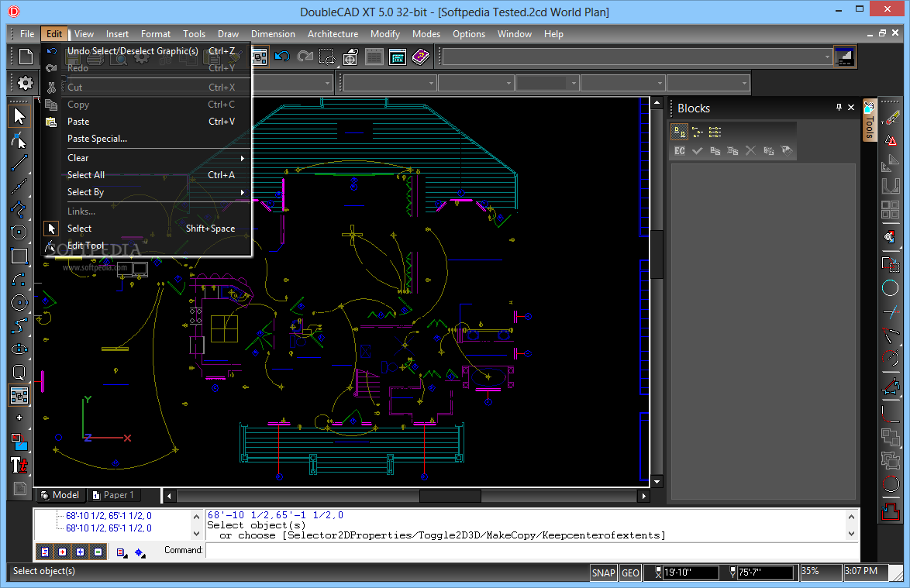This screenshot has width=910, height=588.
Task: Open the calculator icon in toolbar
Action: pos(398,57)
